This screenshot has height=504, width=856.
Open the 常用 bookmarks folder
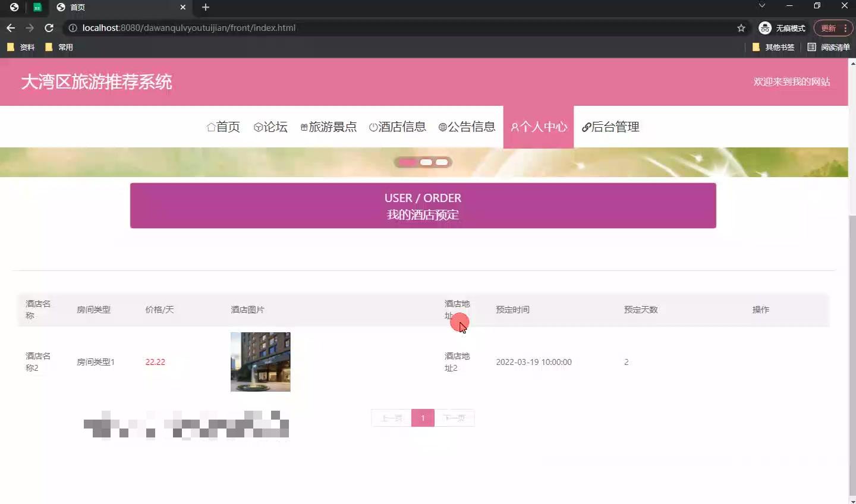(59, 47)
